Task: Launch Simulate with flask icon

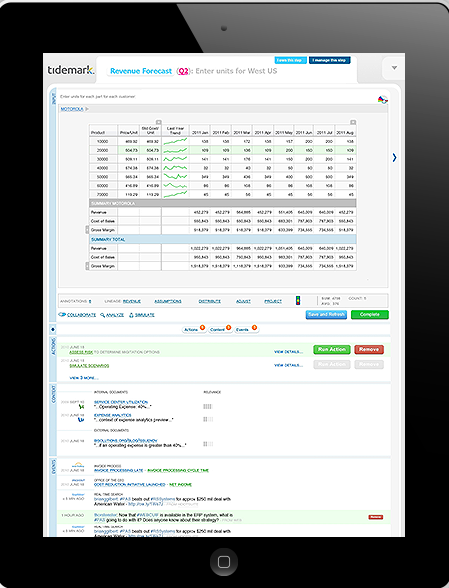Action: point(142,315)
